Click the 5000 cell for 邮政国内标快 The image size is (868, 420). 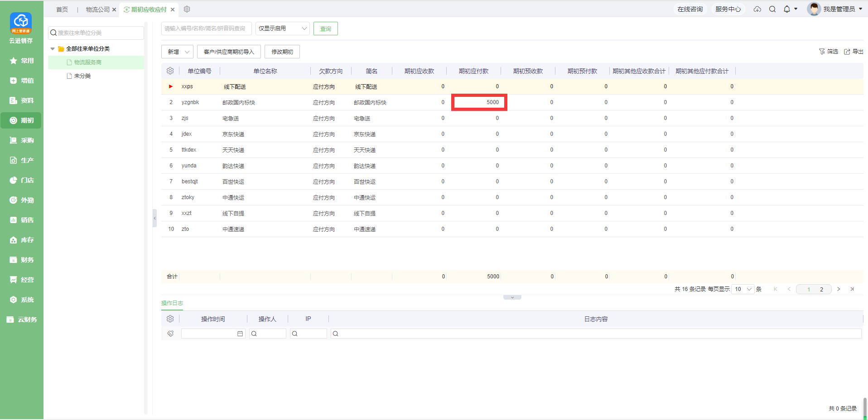(479, 102)
